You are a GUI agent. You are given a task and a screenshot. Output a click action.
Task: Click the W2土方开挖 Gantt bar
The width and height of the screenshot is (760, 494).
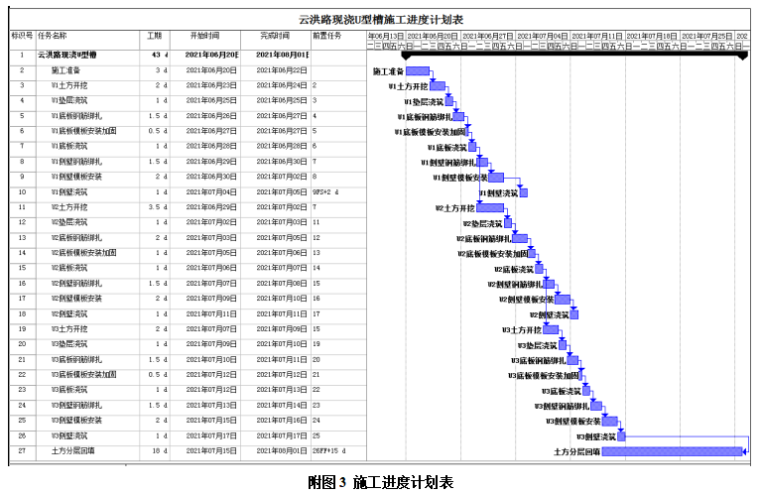(x=490, y=207)
